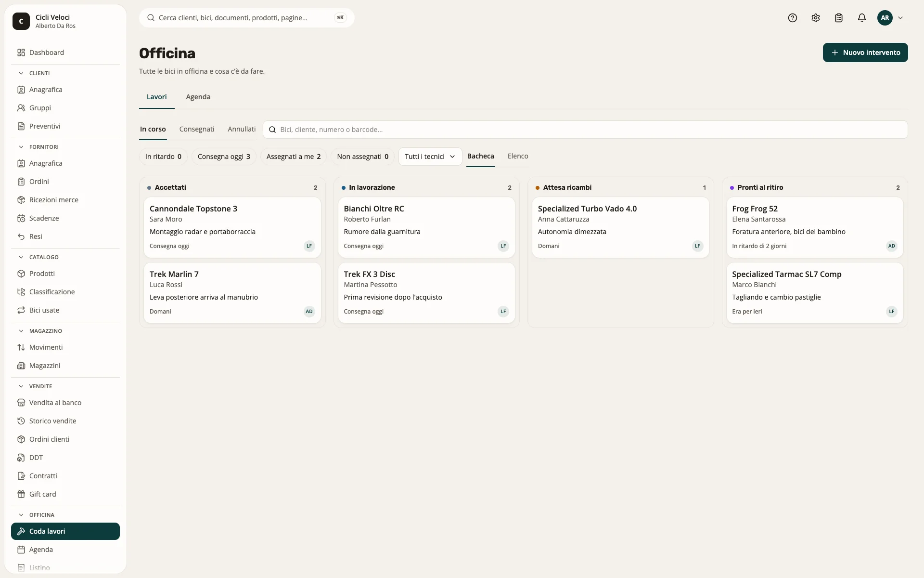Screen dimensions: 924x578
Task: Toggle the In ritardo filter chip
Action: pos(163,157)
